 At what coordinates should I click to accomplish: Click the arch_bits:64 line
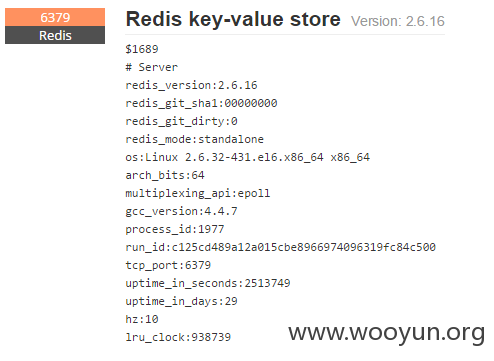coord(165,175)
